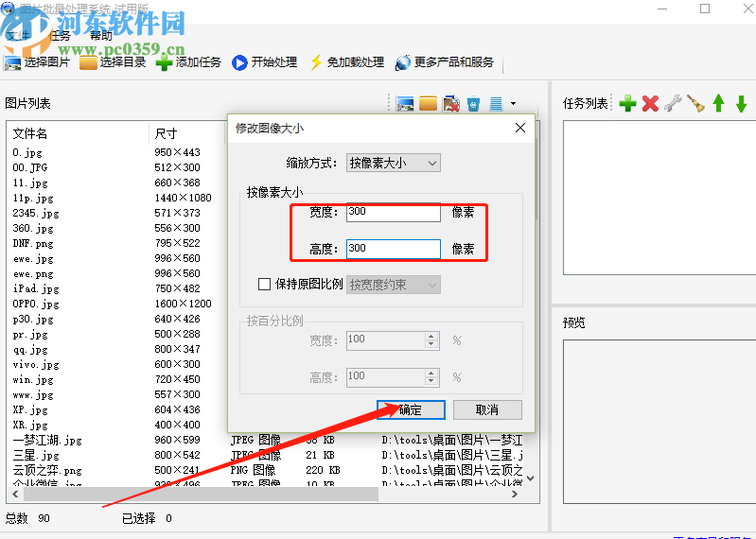Click the green up arrow move task icon
The height and width of the screenshot is (539, 756).
718,103
